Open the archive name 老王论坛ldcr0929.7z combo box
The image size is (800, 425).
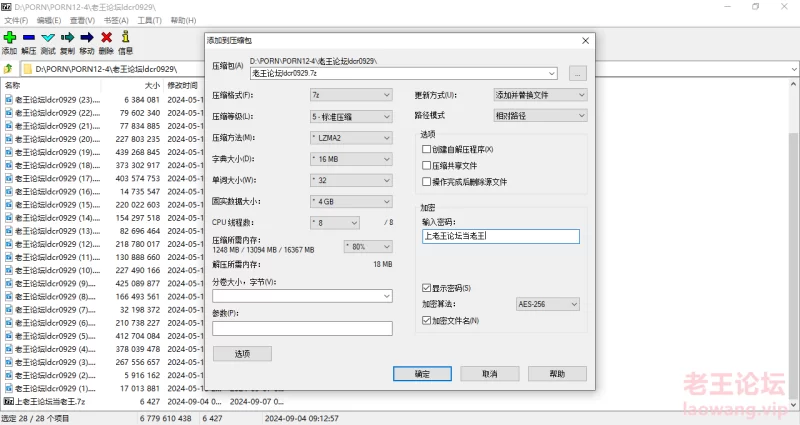[404, 73]
